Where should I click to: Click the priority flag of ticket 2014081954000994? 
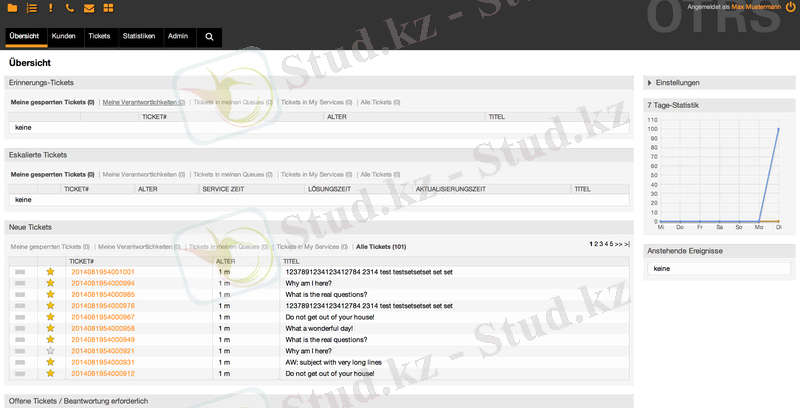click(x=20, y=283)
